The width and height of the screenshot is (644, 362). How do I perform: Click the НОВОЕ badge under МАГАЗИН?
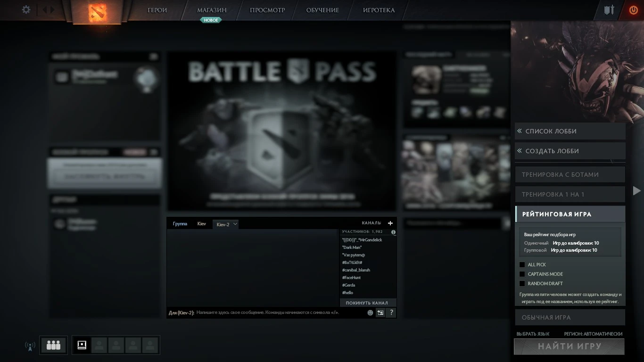(x=211, y=20)
